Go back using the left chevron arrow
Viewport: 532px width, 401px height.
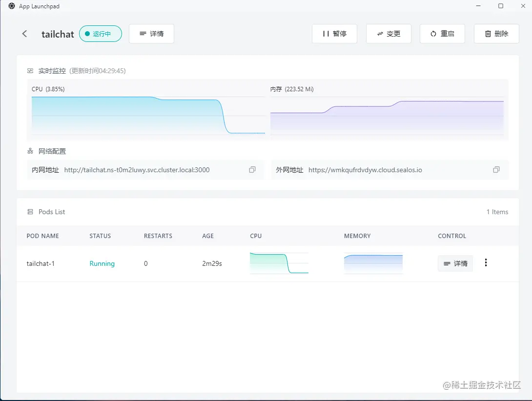pos(24,34)
